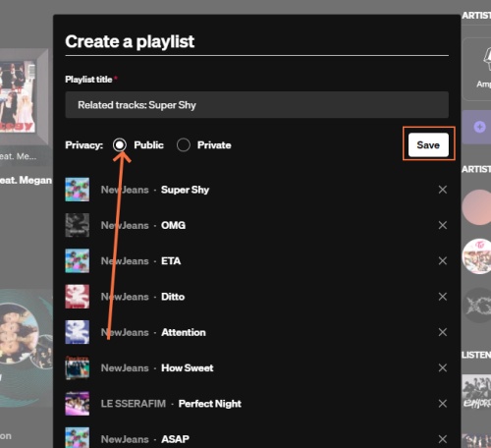Screen dimensions: 491x448
Task: Remove Attention track from playlist
Action: [x=443, y=332]
